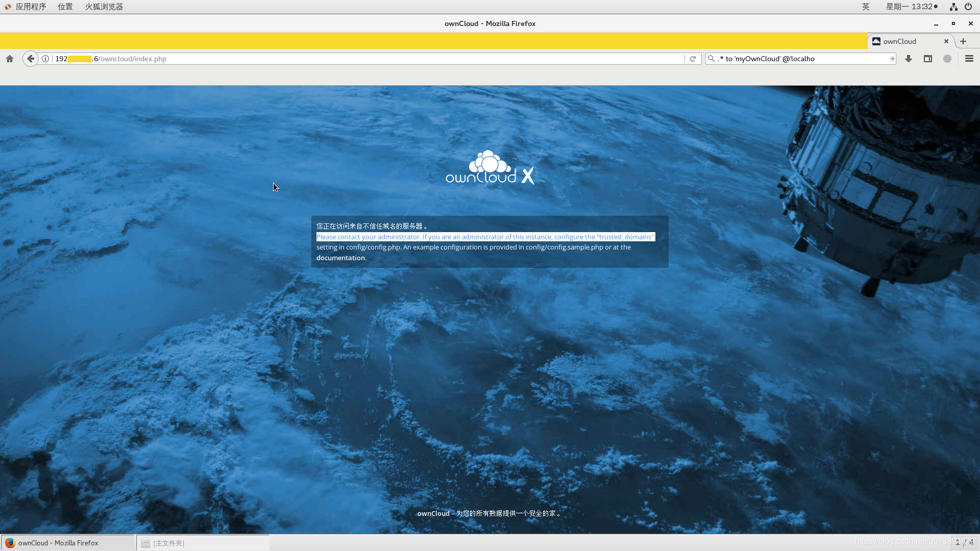Reload the page with the refresh icon

coord(693,59)
